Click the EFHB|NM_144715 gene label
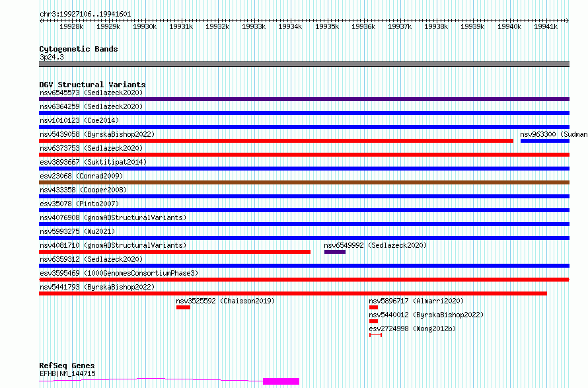Screen dimensions: 588x388 67,373
